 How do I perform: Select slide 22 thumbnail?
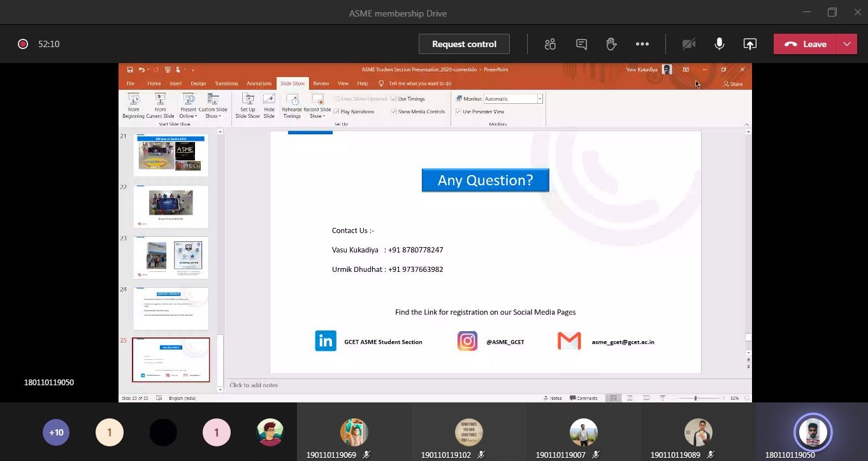[171, 206]
